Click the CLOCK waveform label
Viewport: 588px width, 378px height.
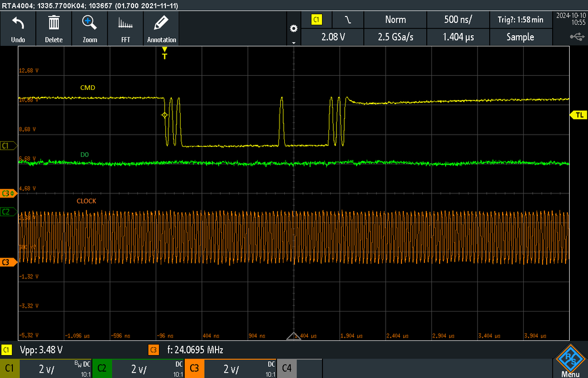87,201
